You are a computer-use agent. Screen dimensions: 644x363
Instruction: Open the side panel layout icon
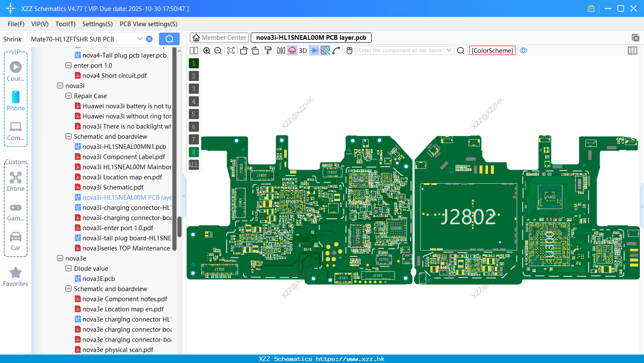click(x=633, y=50)
